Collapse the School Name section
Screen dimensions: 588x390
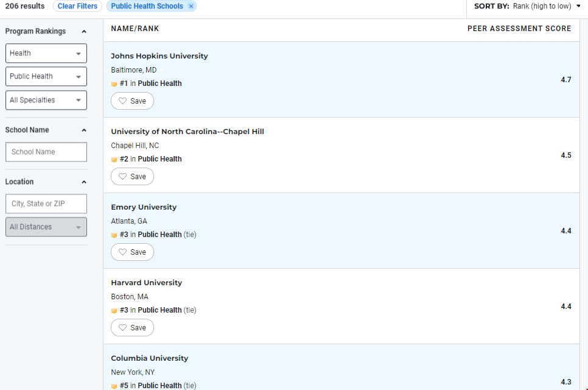coord(84,130)
